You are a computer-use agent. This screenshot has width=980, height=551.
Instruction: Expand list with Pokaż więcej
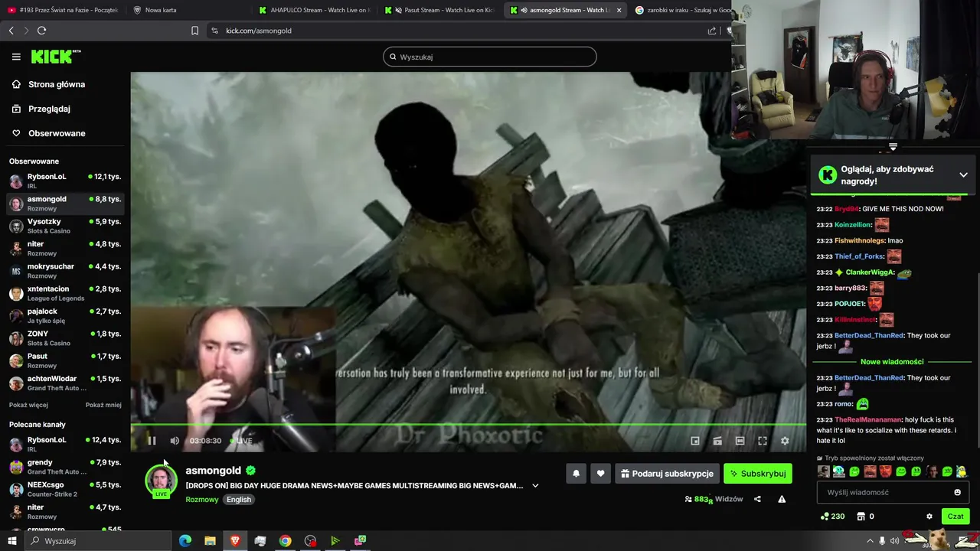click(x=28, y=405)
